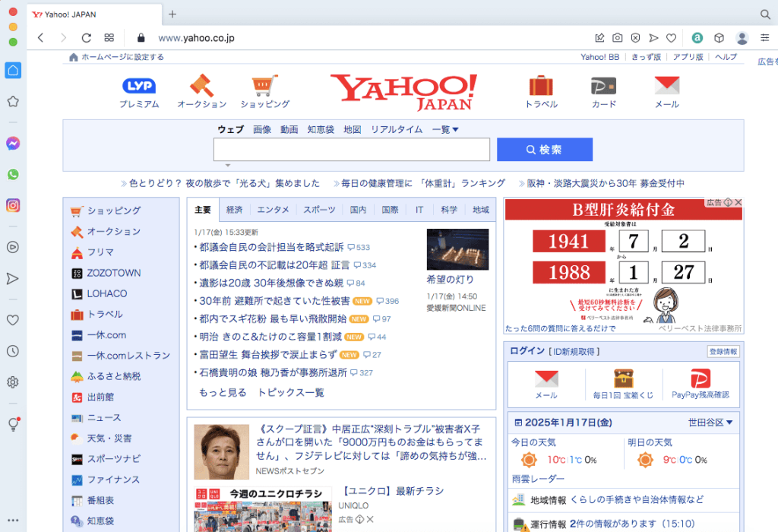
Task: Reload the page
Action: pos(87,38)
